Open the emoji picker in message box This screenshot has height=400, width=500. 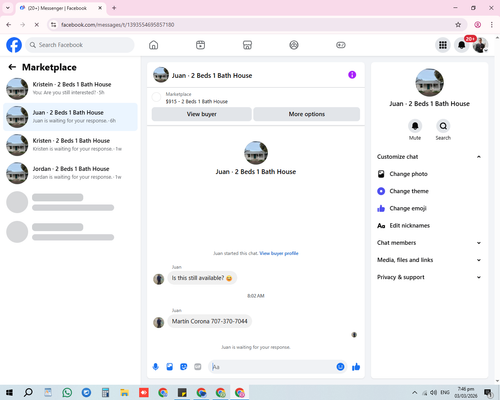(x=340, y=367)
